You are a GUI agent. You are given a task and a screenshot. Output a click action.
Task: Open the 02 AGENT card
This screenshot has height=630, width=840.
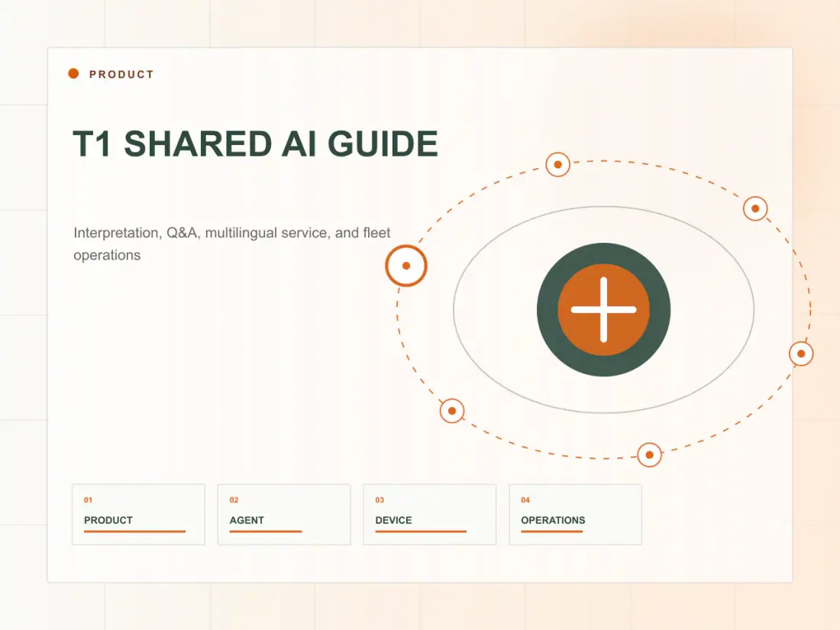pos(284,514)
